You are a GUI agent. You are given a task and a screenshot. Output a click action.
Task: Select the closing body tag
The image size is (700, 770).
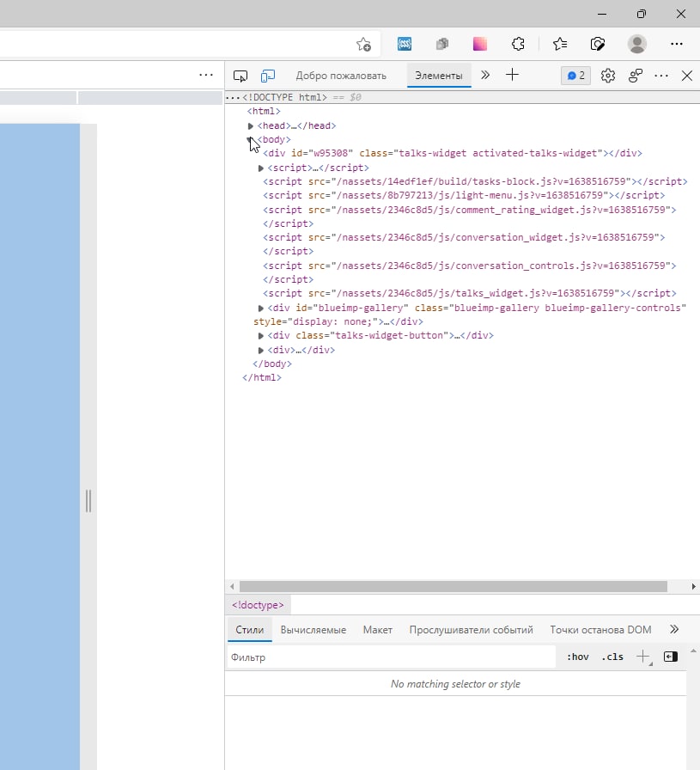[x=272, y=364]
